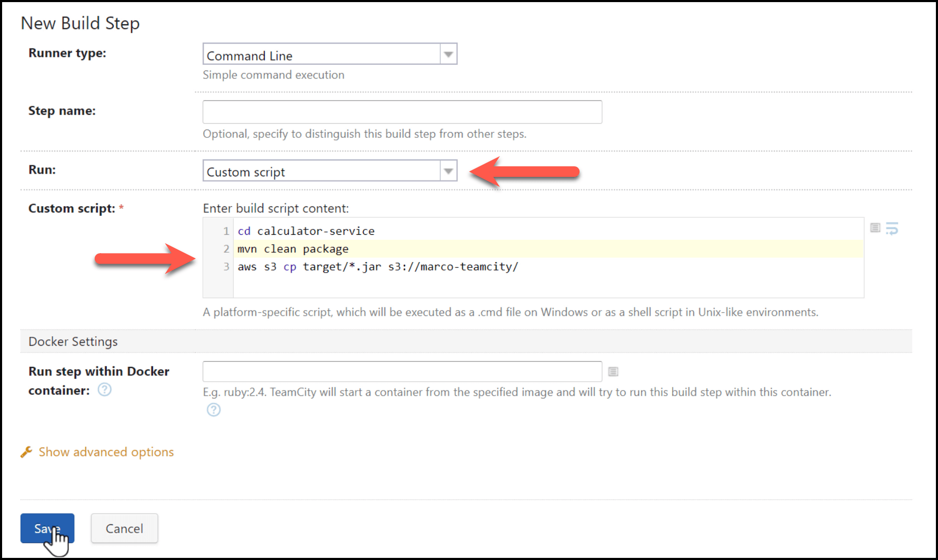Place cursor on 'cd calculator-service' script line
Viewport: 938px width, 560px height.
306,231
